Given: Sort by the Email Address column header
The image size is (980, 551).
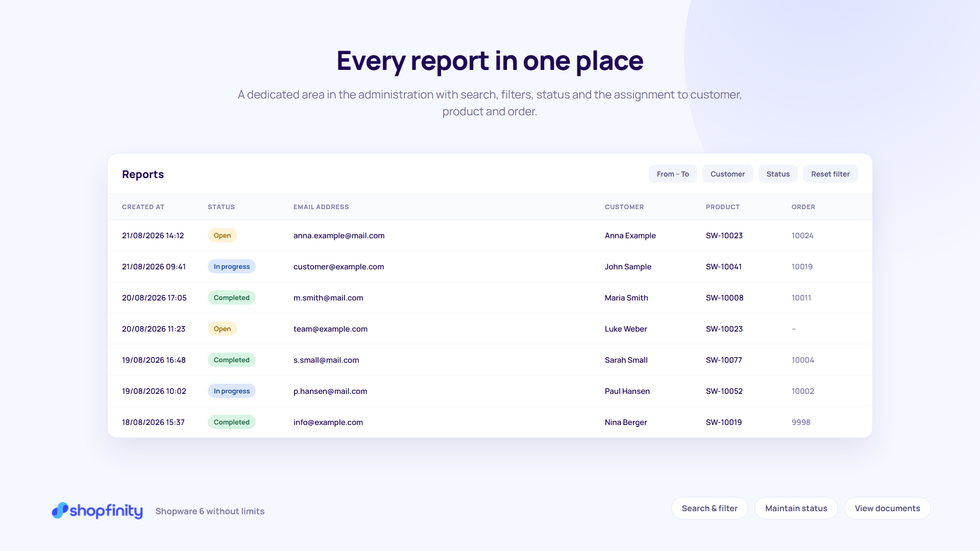Looking at the screenshot, I should click(x=321, y=207).
